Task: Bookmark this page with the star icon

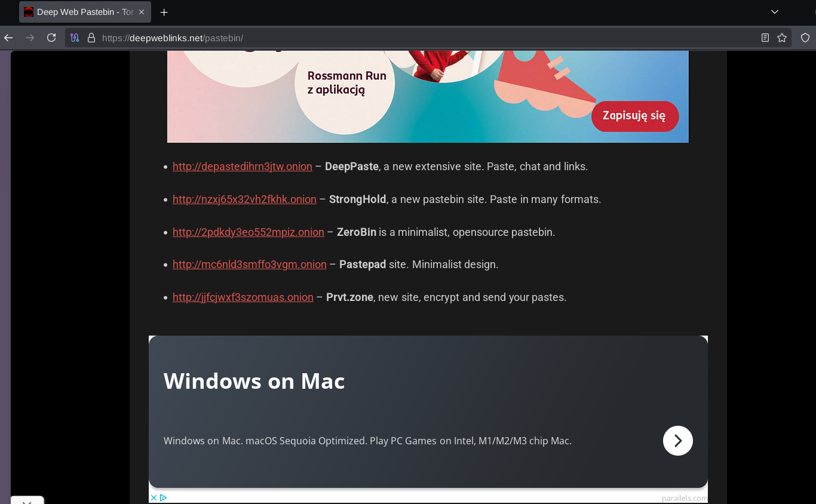Action: (x=782, y=38)
